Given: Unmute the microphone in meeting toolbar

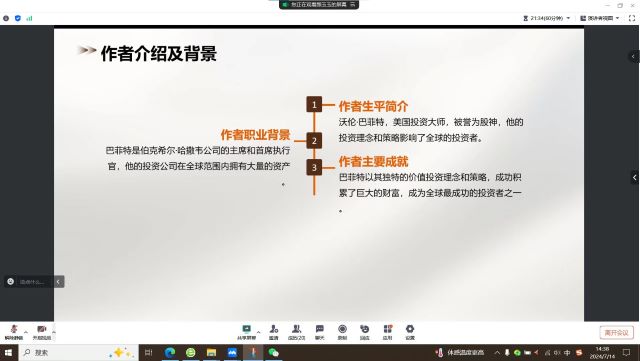Looking at the screenshot, I should click(x=13, y=332).
